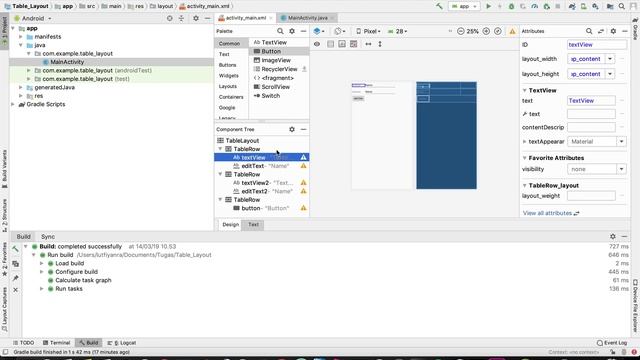
Task: Open Build window settings gear
Action: (x=613, y=236)
